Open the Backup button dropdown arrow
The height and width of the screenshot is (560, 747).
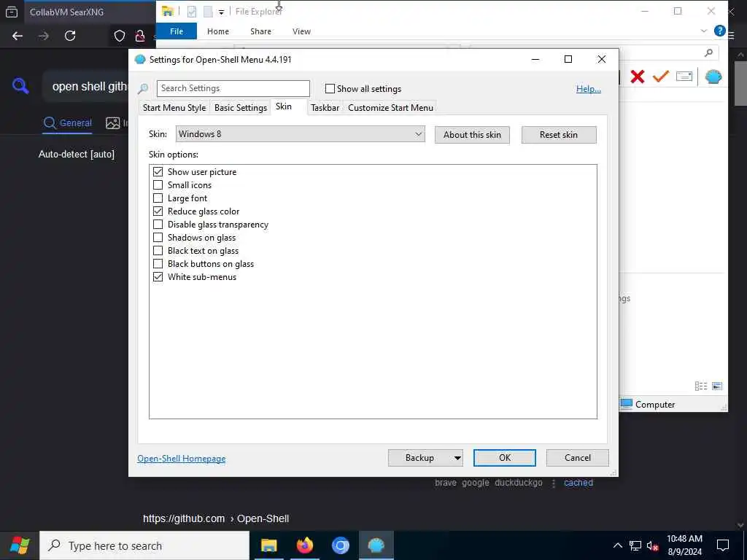tap(457, 458)
